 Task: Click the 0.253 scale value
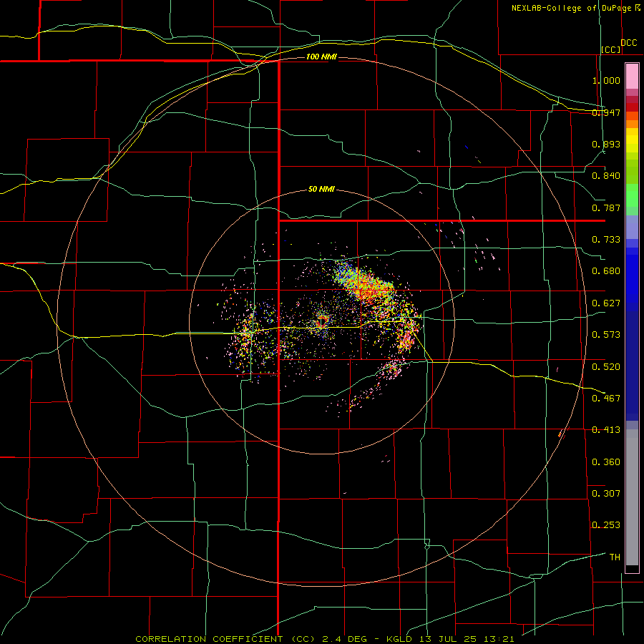(x=606, y=525)
